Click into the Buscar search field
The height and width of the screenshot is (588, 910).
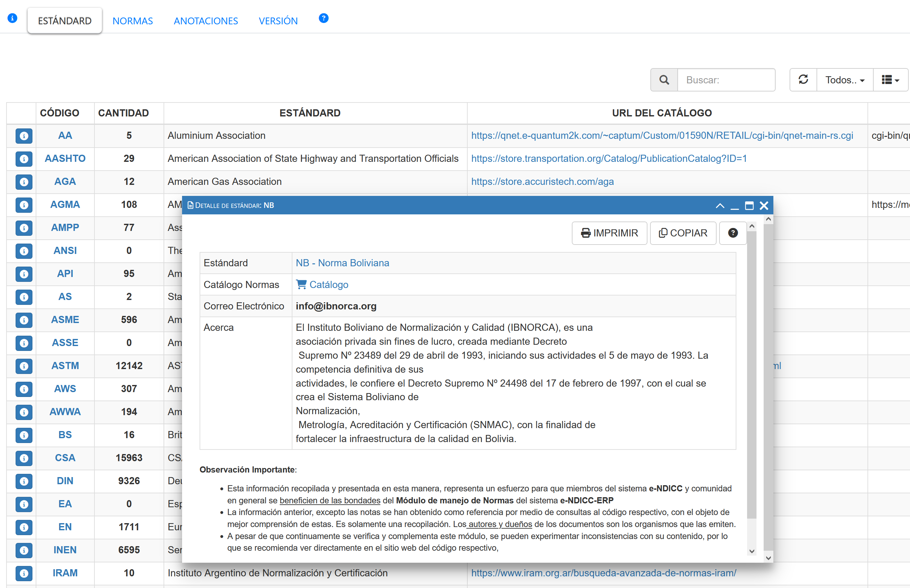pos(726,80)
